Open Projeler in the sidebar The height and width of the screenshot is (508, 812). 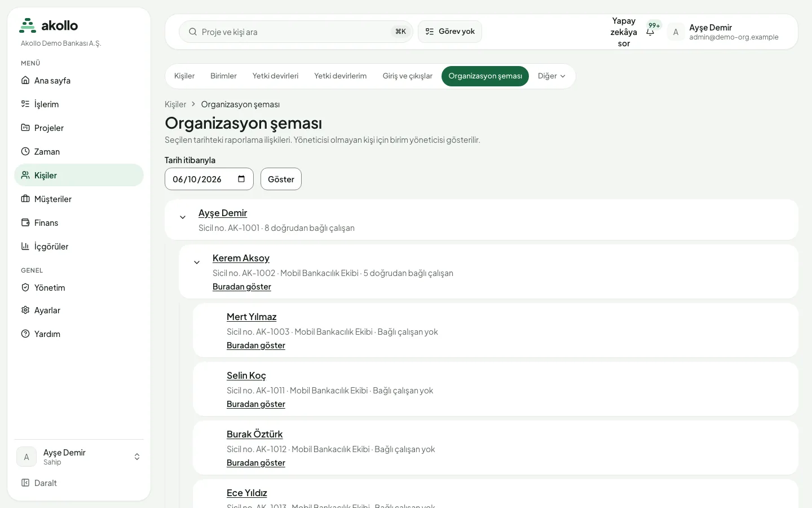pos(79,128)
